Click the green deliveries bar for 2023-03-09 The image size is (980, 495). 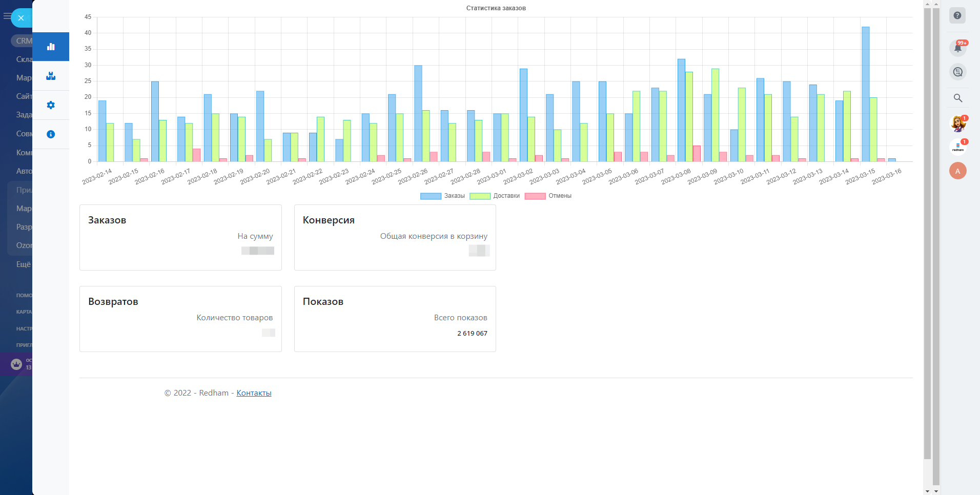click(x=715, y=115)
